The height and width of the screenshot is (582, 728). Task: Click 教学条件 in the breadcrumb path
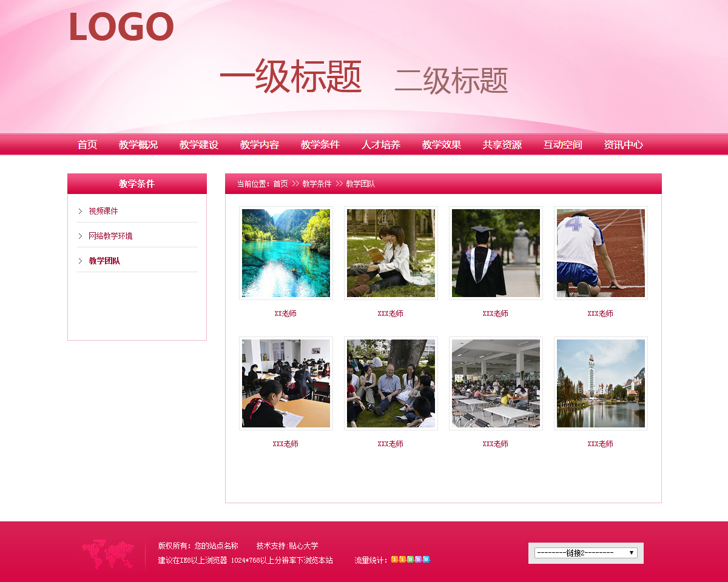pyautogui.click(x=317, y=184)
